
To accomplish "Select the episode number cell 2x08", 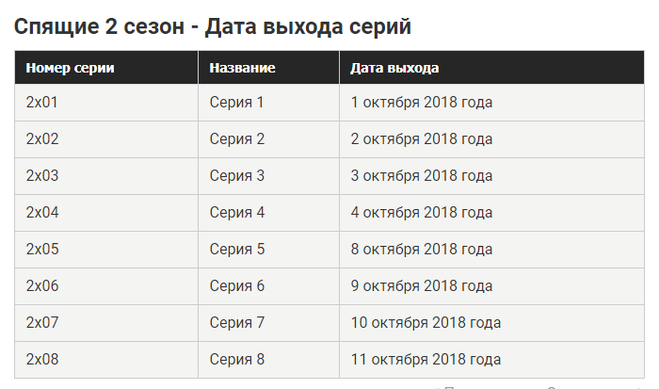I will pyautogui.click(x=106, y=360).
